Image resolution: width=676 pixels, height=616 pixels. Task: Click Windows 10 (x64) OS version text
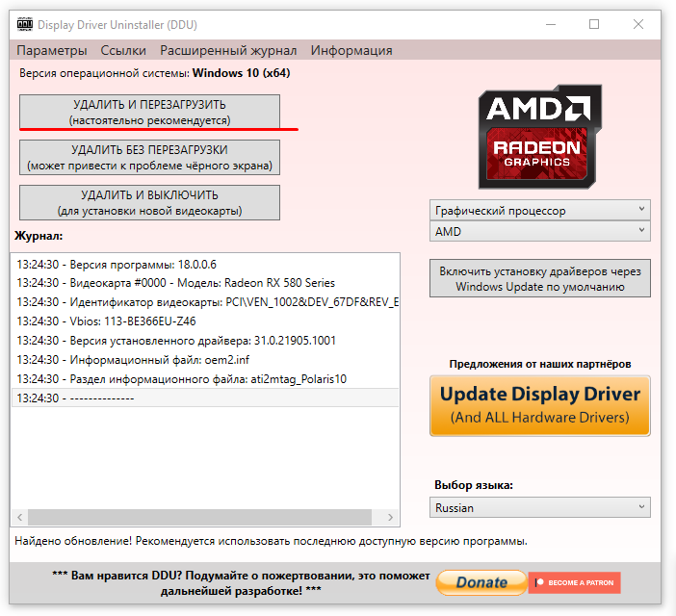241,73
